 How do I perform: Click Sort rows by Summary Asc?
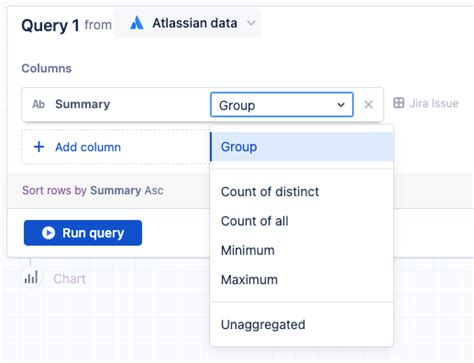tap(93, 190)
